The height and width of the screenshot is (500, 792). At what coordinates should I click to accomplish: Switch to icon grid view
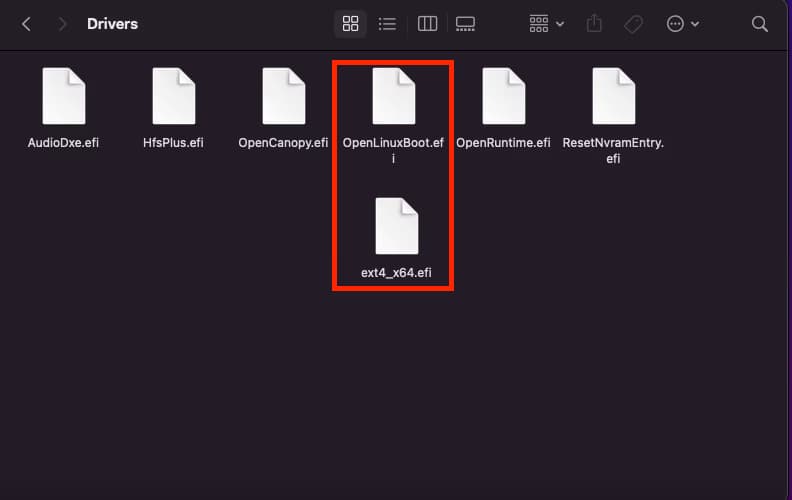click(x=350, y=24)
